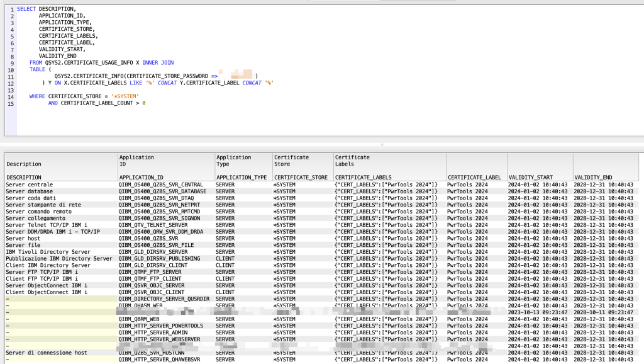Click the CERTIFICATE_LABEL column header
The height and width of the screenshot is (364, 644).
tap(475, 178)
